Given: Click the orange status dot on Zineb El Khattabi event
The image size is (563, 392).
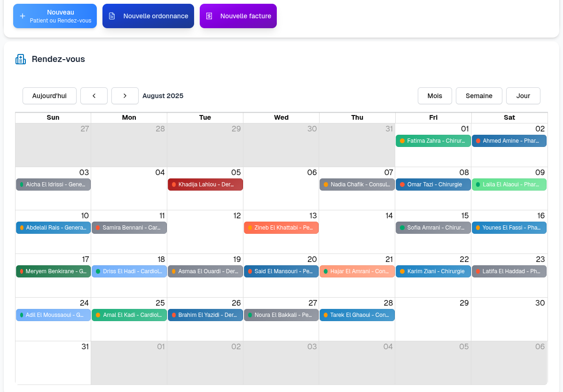Looking at the screenshot, I should coord(250,228).
